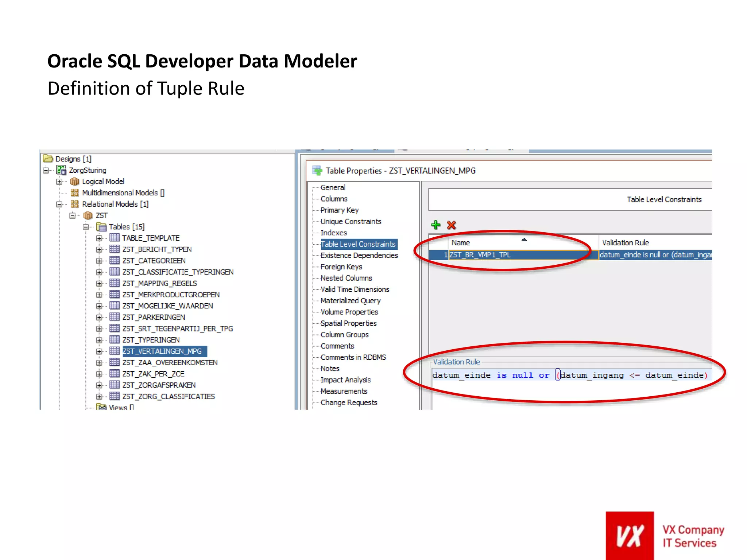Collapse the ZST model node
Image resolution: width=747 pixels, height=560 pixels.
coord(72,215)
